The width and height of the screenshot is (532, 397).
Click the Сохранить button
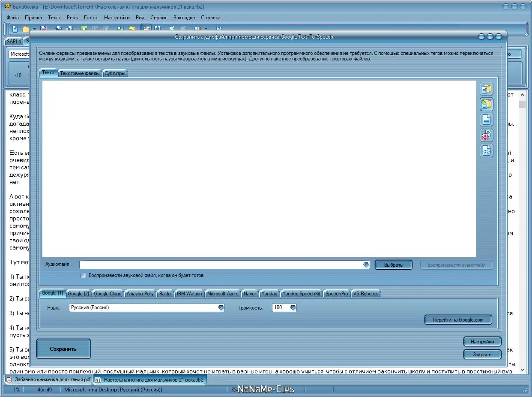[x=63, y=349]
